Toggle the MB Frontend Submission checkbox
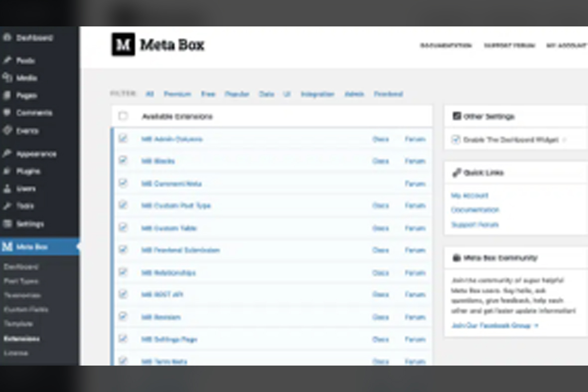The image size is (588, 392). coord(123,250)
